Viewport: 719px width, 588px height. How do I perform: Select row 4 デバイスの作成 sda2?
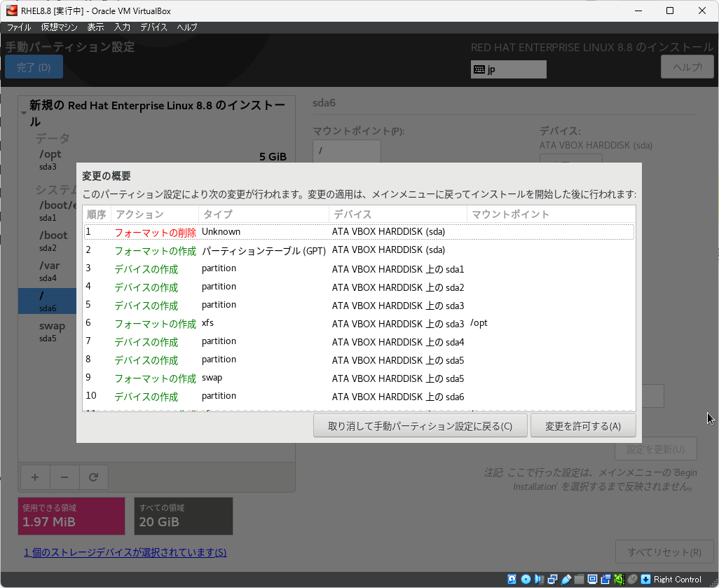click(x=359, y=287)
